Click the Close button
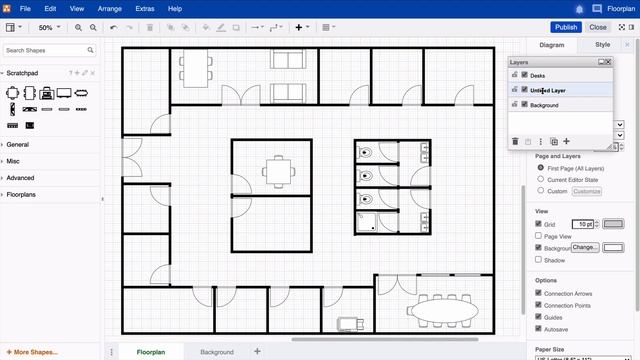 598,27
